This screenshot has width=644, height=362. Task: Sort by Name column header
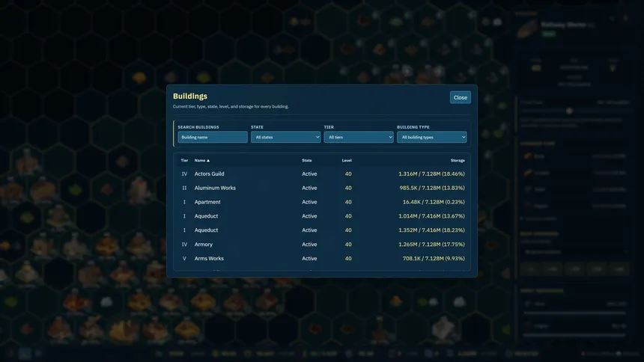tap(202, 161)
